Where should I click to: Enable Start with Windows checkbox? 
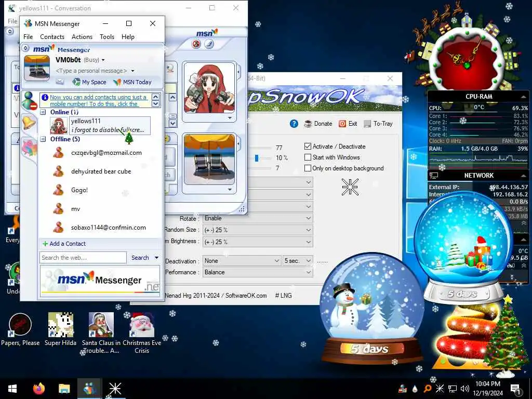coord(308,157)
